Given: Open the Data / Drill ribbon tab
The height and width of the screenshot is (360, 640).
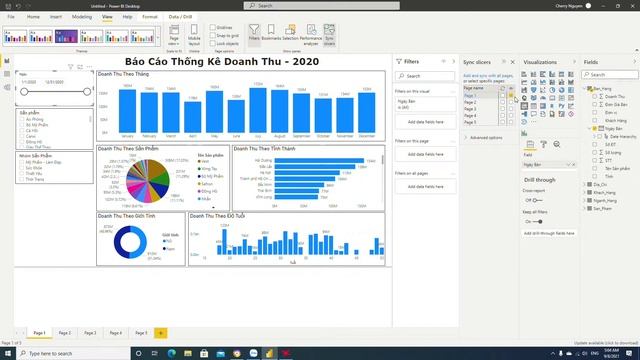Looking at the screenshot, I should 180,17.
